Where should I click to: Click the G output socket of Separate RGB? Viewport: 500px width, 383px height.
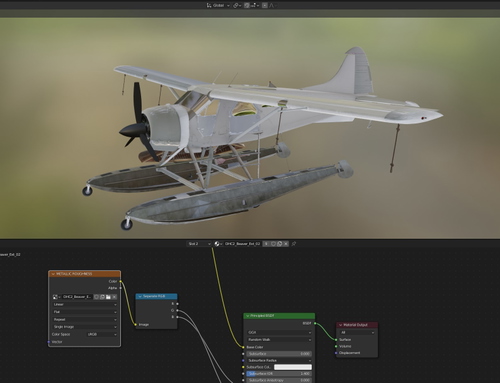point(177,310)
